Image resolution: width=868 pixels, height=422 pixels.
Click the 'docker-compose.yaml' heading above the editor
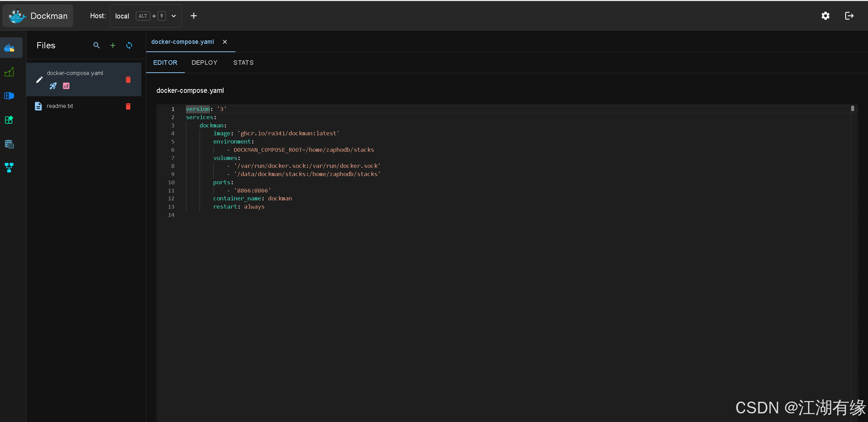(x=190, y=90)
